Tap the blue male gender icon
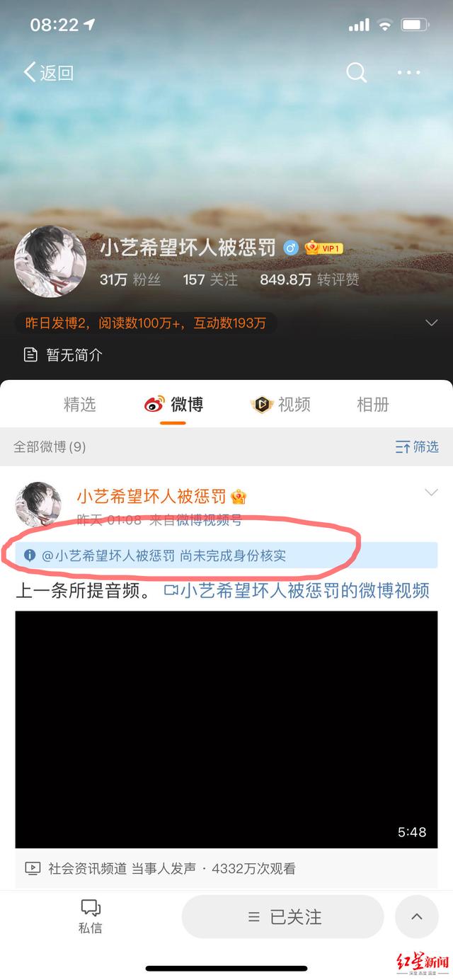Viewport: 453px width, 980px height. coord(290,248)
